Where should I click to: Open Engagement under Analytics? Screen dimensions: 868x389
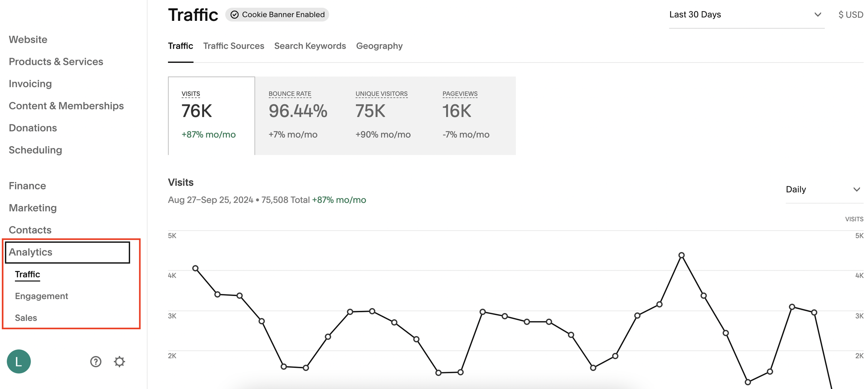tap(42, 296)
